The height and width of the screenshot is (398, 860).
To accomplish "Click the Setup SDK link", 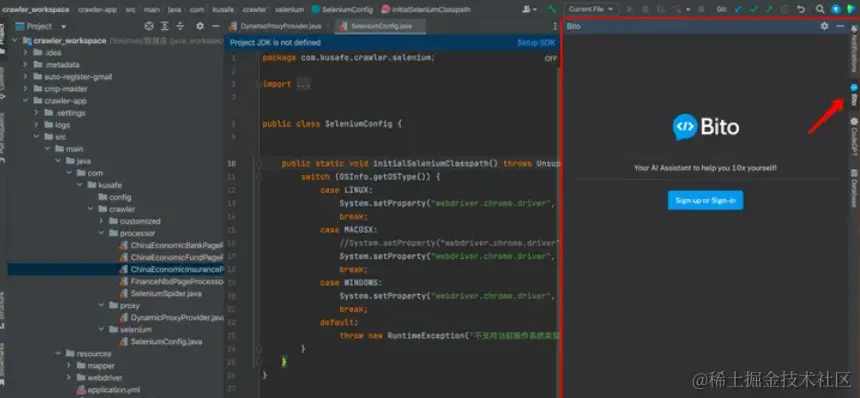I will pyautogui.click(x=536, y=42).
